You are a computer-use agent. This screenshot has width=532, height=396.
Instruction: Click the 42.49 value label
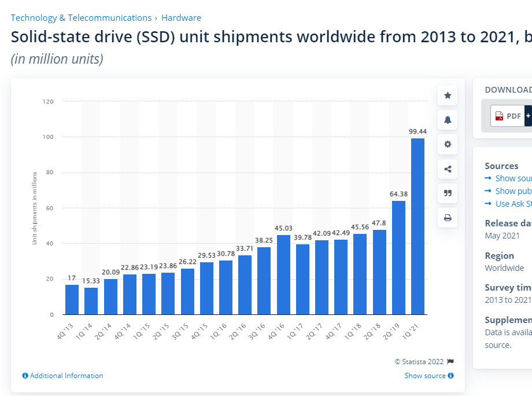point(341,233)
